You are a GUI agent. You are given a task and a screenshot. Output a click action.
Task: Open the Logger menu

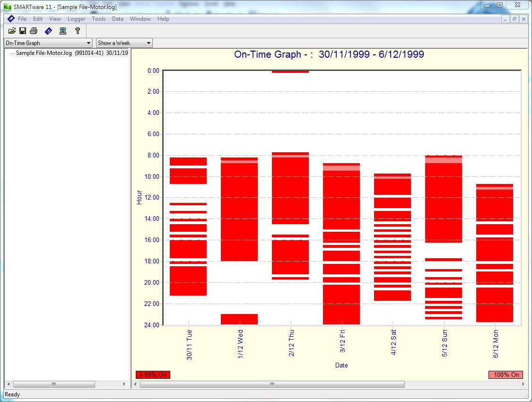(76, 19)
